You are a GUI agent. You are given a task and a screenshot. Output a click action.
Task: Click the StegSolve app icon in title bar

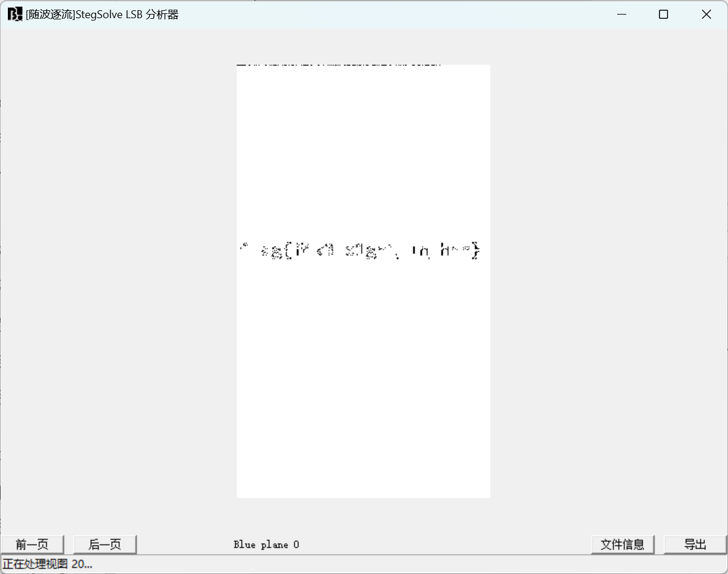click(13, 13)
